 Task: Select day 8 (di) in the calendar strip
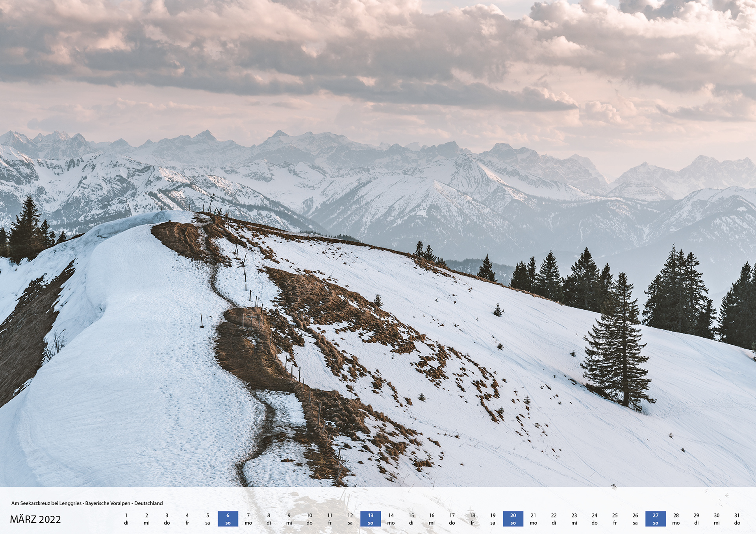point(269,519)
